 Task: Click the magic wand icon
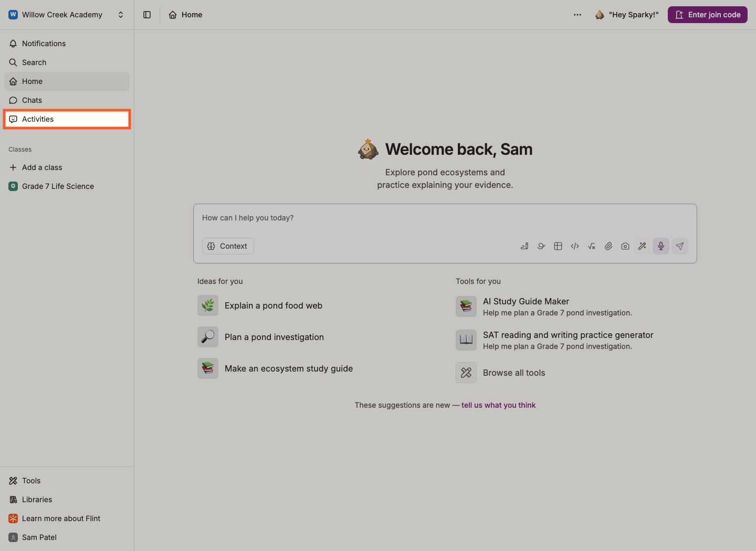click(x=642, y=246)
